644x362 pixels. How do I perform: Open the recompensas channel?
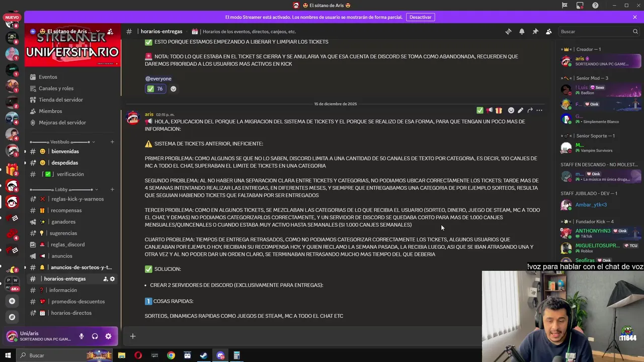tap(73, 210)
